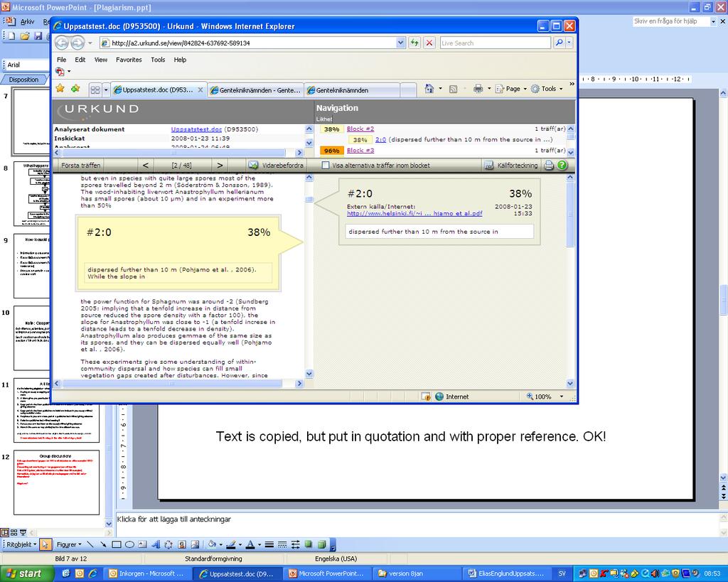Insert Clip Art from drawing toolbar
This screenshot has height=582, width=728.
point(182,544)
